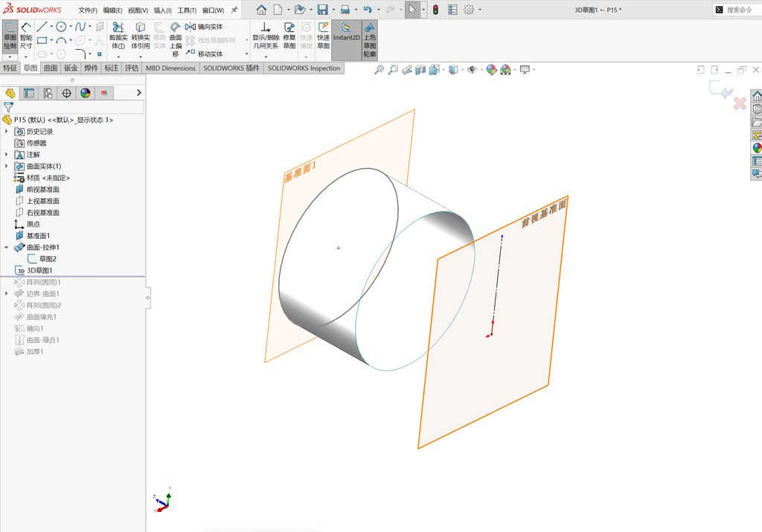
Task: Click the New document icon
Action: [x=278, y=10]
